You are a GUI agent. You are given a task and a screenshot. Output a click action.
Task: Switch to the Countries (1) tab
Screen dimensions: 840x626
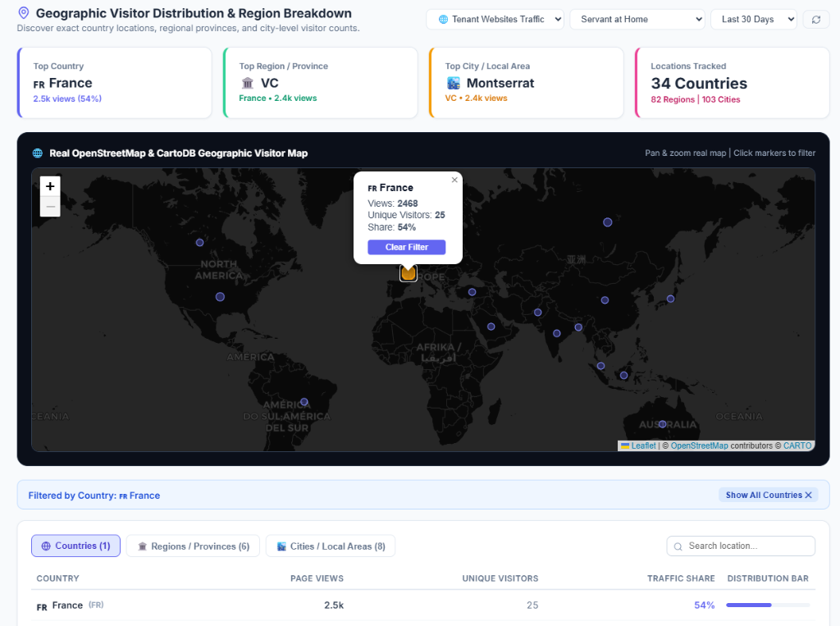pyautogui.click(x=75, y=546)
